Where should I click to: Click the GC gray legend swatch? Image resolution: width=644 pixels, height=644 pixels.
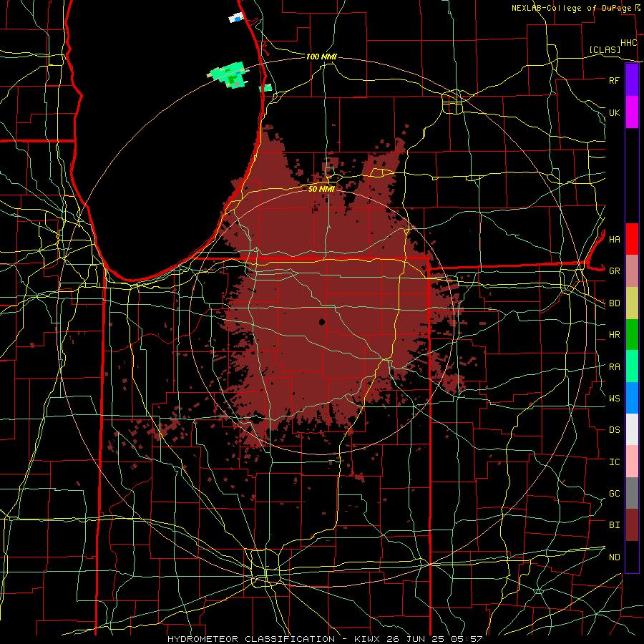(632, 493)
